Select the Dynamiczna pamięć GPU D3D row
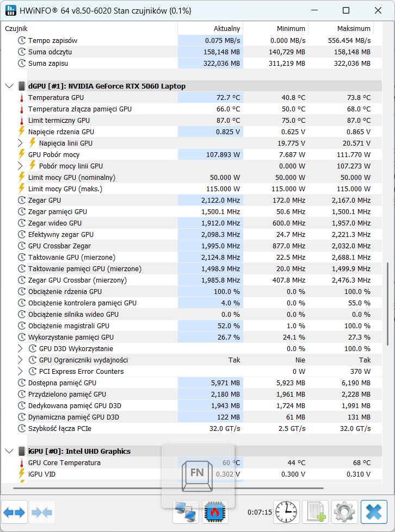395x532 pixels. (x=199, y=417)
